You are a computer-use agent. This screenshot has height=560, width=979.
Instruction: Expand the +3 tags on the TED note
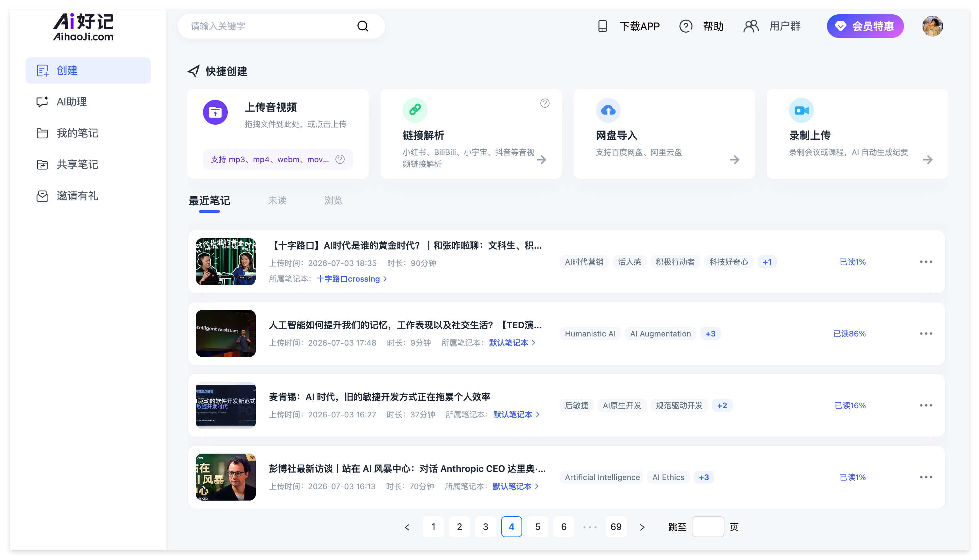(x=710, y=334)
